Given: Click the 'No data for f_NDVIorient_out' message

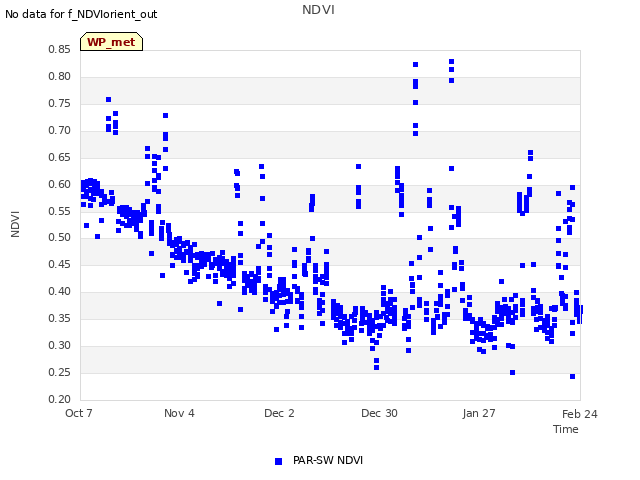Looking at the screenshot, I should click(81, 14).
